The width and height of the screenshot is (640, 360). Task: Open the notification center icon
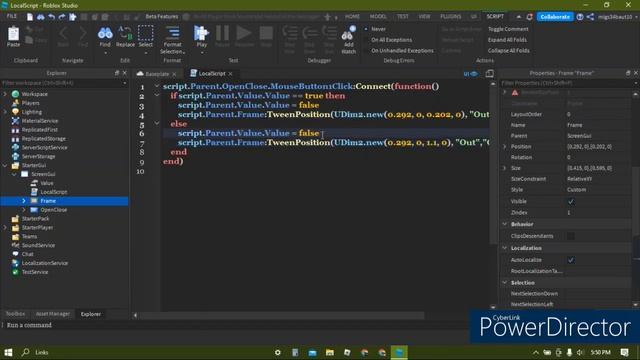pyautogui.click(x=624, y=352)
